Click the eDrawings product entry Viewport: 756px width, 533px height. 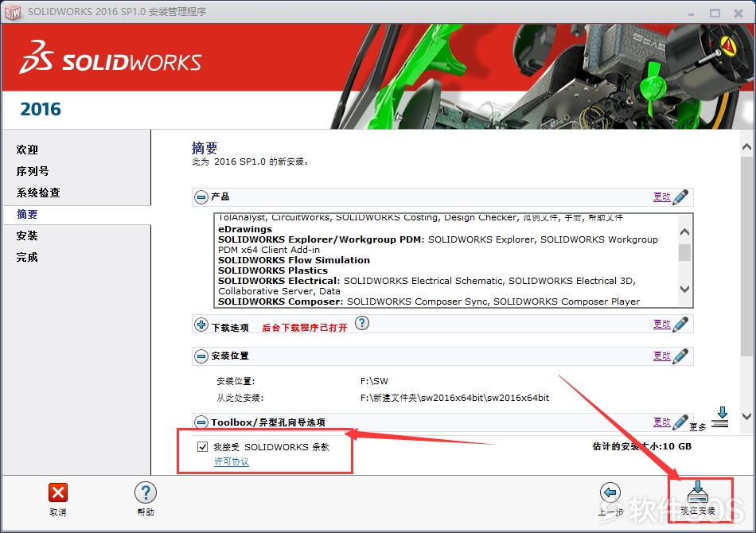(245, 229)
